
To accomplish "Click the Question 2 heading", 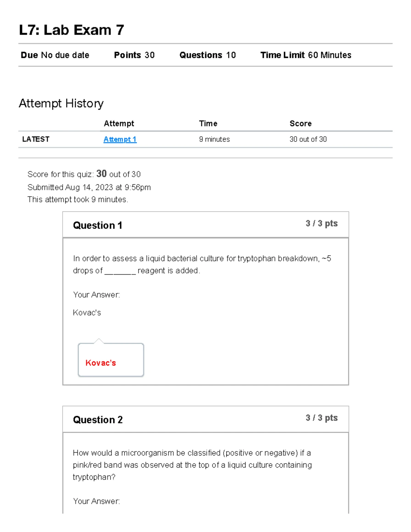I will pyautogui.click(x=98, y=420).
